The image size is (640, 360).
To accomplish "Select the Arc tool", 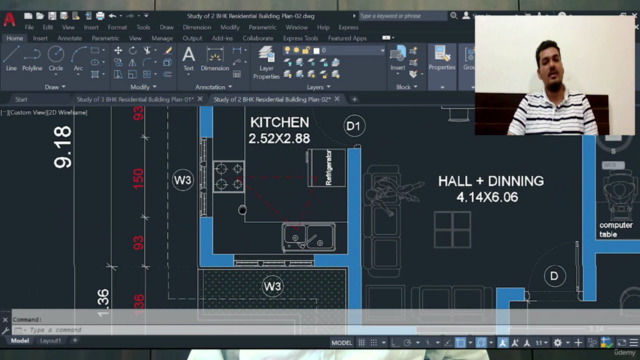I will tap(78, 58).
